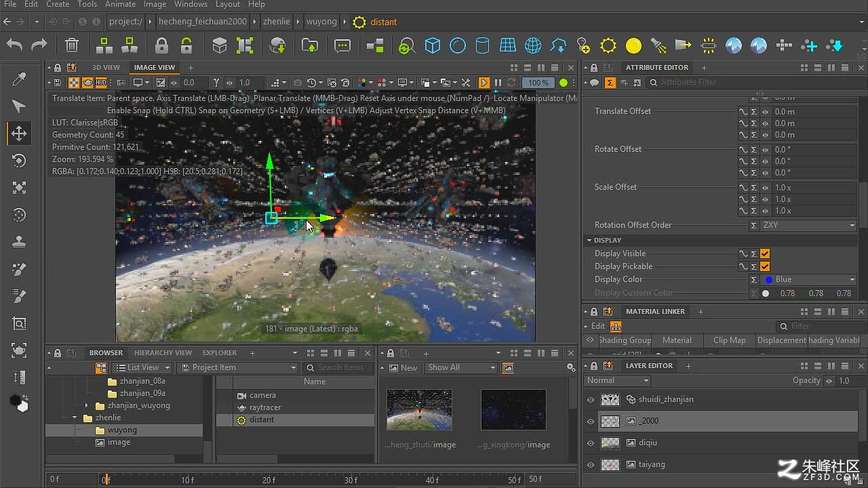Image resolution: width=868 pixels, height=488 pixels.
Task: Create a sphere primitive via circle icon
Action: coord(458,45)
